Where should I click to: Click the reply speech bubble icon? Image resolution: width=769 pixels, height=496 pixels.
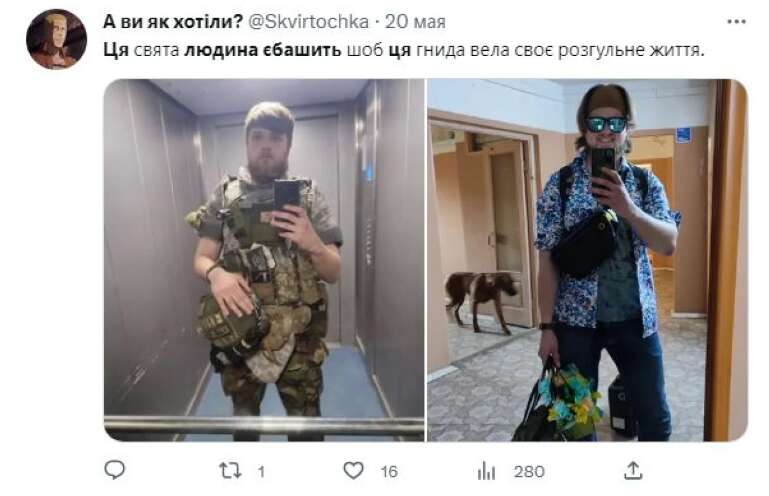pyautogui.click(x=115, y=470)
